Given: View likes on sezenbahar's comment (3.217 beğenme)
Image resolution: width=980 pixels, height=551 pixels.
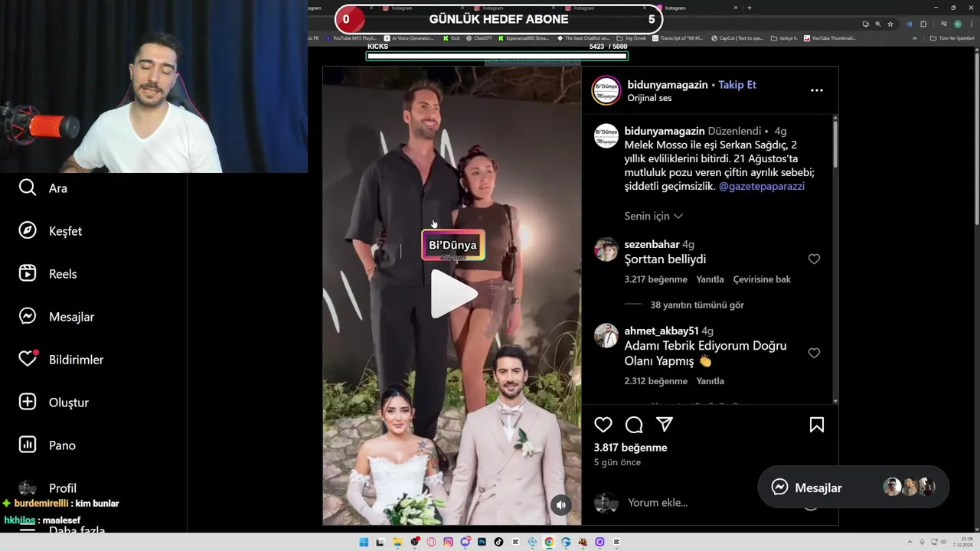Looking at the screenshot, I should coord(655,279).
